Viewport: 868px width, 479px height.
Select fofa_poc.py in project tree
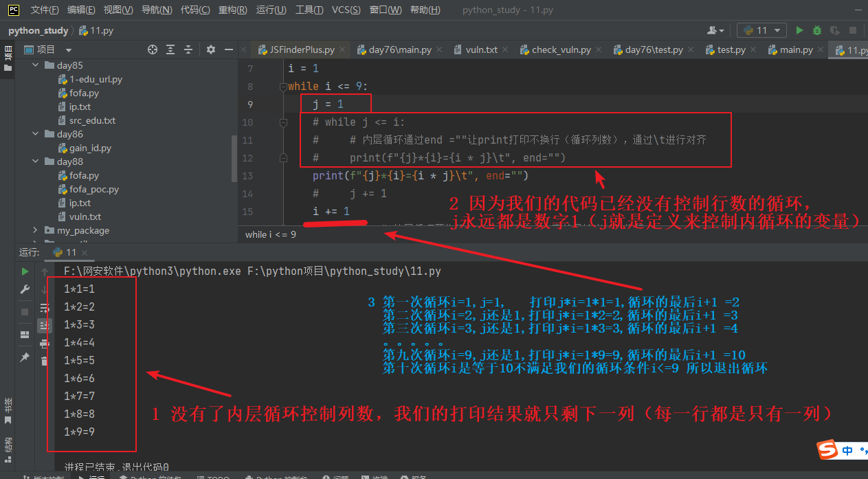(94, 189)
